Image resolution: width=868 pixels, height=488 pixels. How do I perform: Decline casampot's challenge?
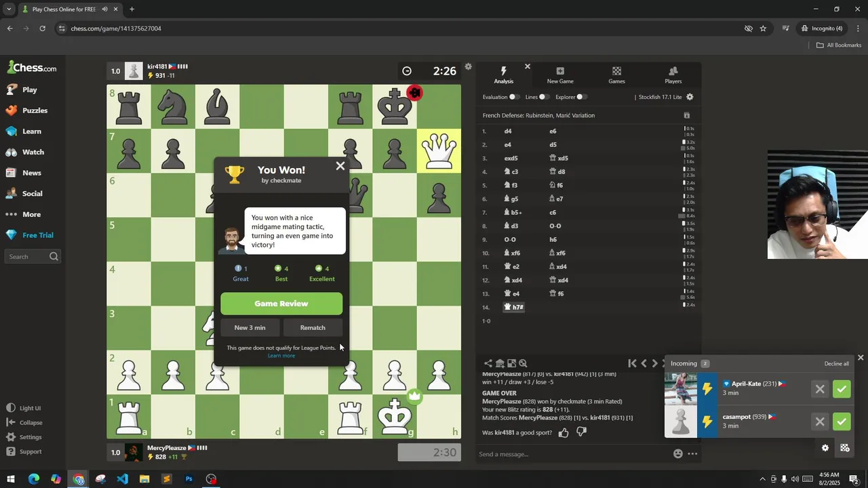[820, 422]
